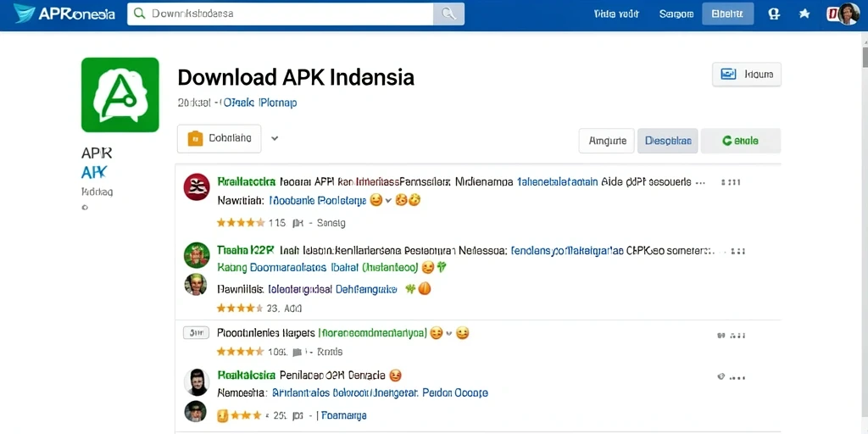Viewport: 868px width, 434px height.
Task: Expand the chevron between emojis in 'Ploontinlenles' row
Action: click(449, 333)
